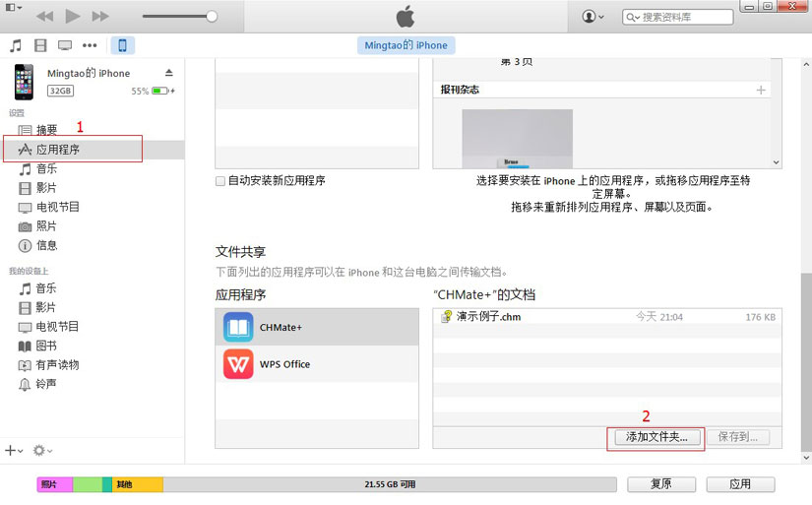Skip forward to next track
Screen dimensions: 812x505
[100, 17]
